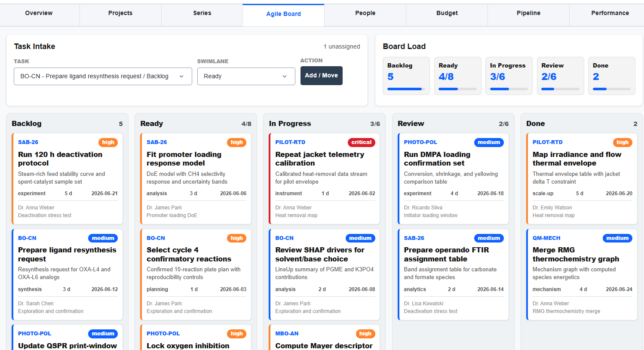Image resolution: width=644 pixels, height=350 pixels.
Task: View the Pipeline tab
Action: tap(528, 13)
